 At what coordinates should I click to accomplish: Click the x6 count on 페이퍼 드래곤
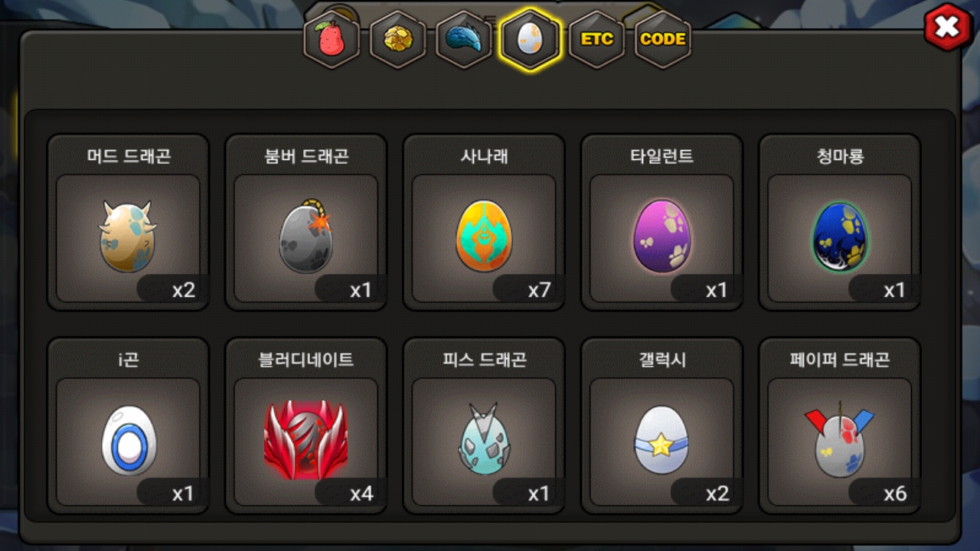point(896,494)
